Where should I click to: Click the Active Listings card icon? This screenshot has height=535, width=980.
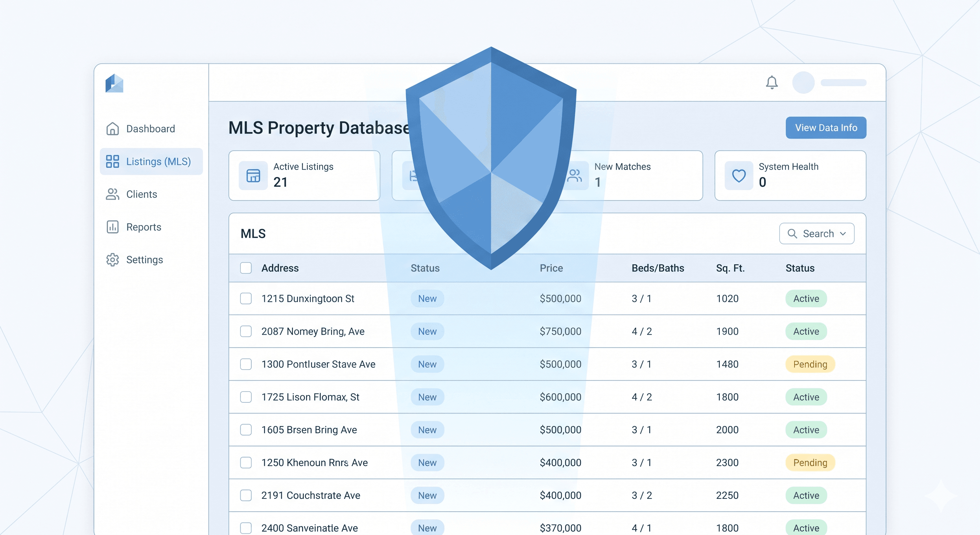(253, 176)
